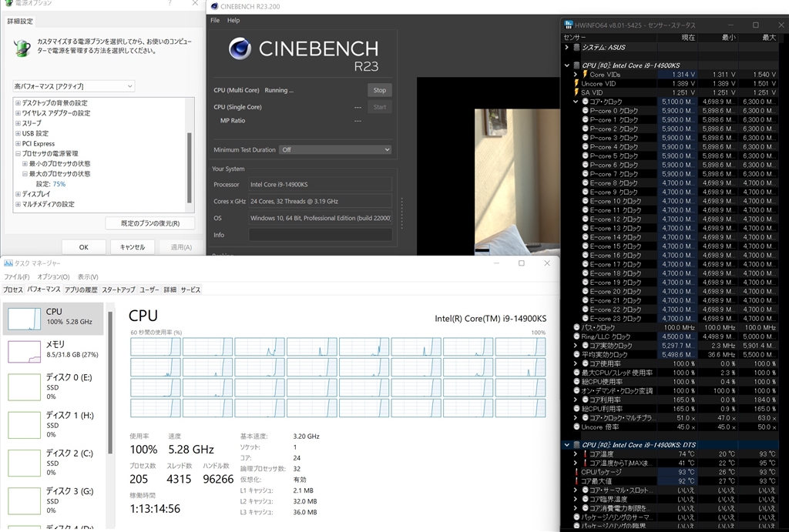Click the Uncore VID lightning bolt icon
Image resolution: width=789 pixels, height=532 pixels.
[576, 83]
